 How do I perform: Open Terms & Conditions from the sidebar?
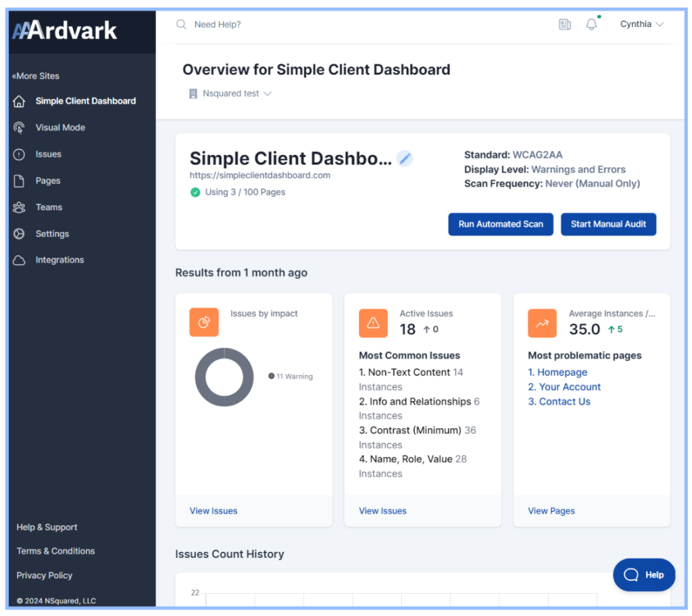[55, 551]
